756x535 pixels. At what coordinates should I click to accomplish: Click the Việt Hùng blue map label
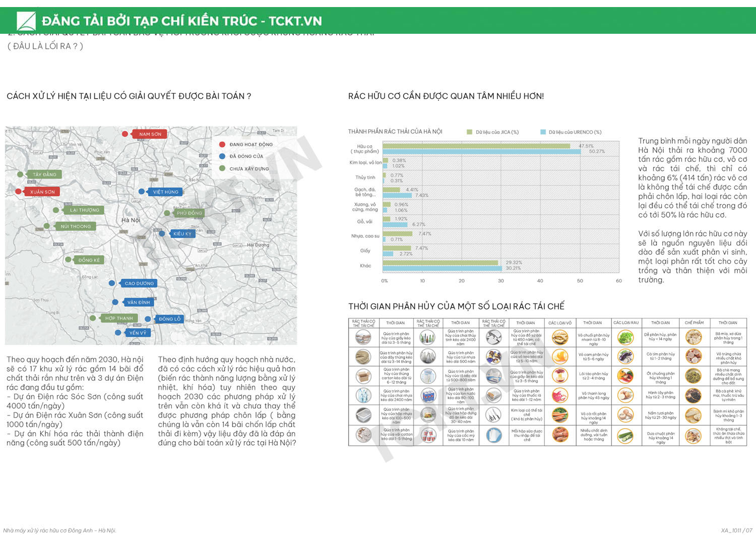(165, 192)
